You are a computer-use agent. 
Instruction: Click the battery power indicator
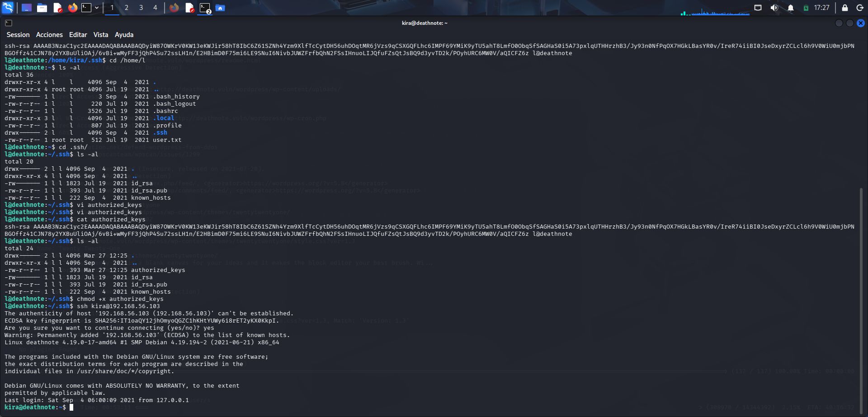pyautogui.click(x=806, y=8)
